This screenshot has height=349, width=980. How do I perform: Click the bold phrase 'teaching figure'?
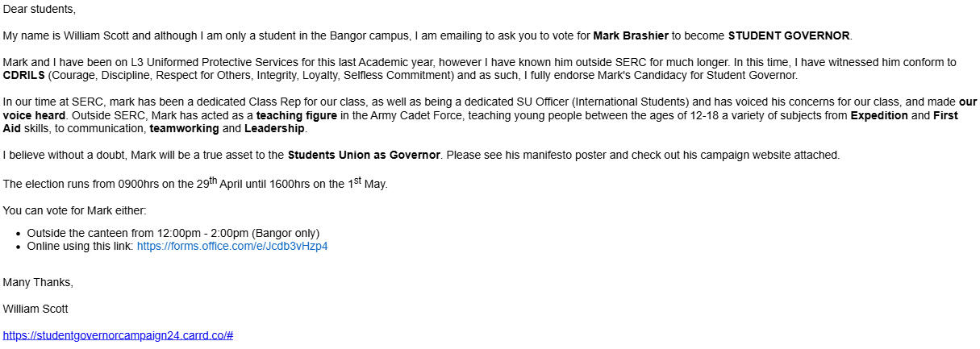(x=297, y=115)
